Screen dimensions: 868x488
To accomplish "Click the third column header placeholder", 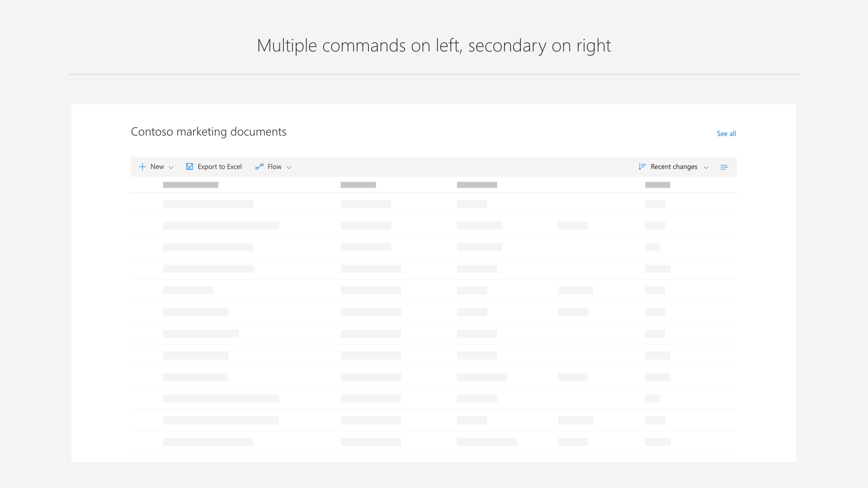I will (x=477, y=185).
